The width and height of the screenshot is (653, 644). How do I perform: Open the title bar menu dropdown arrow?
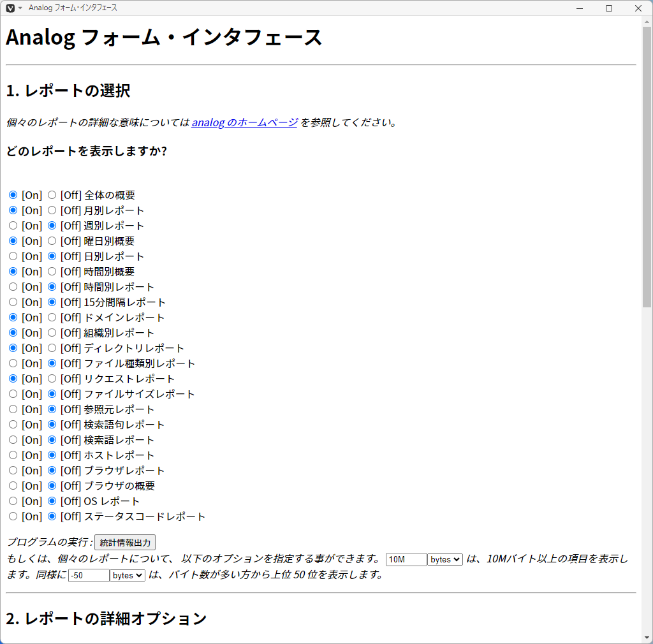20,8
